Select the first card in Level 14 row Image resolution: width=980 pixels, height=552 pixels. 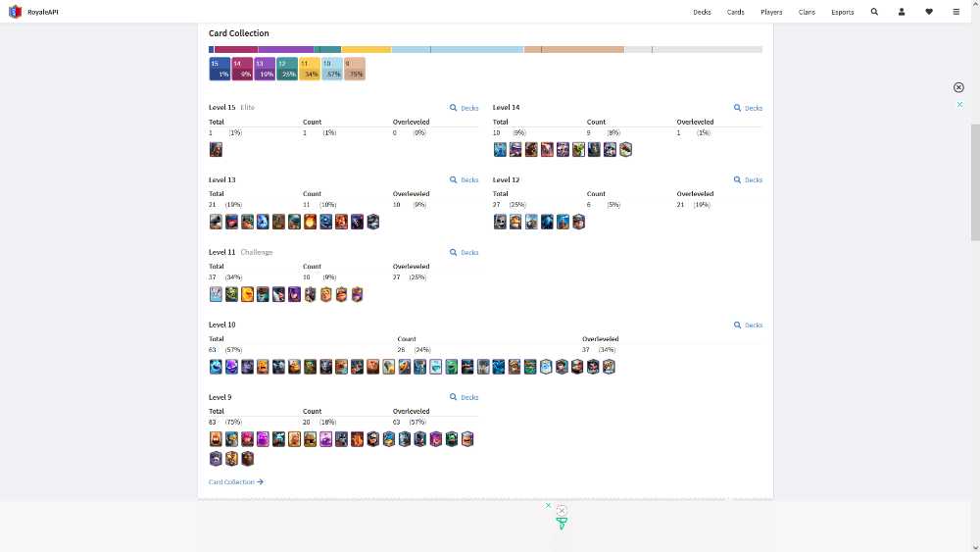coord(500,149)
